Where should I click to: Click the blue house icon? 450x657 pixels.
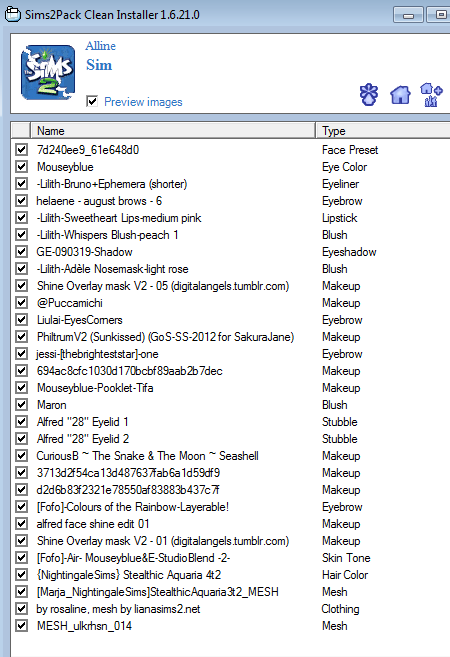pos(400,94)
